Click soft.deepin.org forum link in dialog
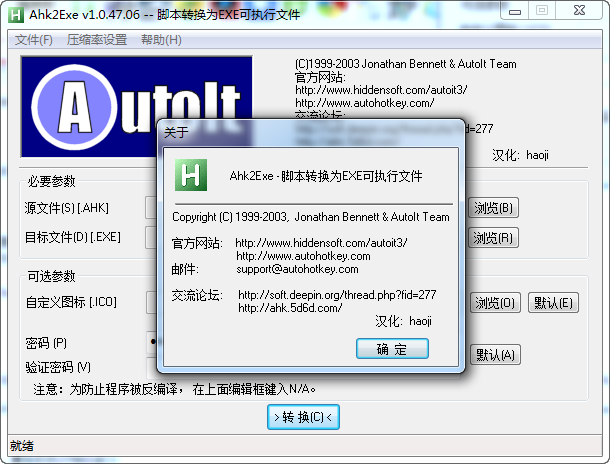 click(337, 295)
